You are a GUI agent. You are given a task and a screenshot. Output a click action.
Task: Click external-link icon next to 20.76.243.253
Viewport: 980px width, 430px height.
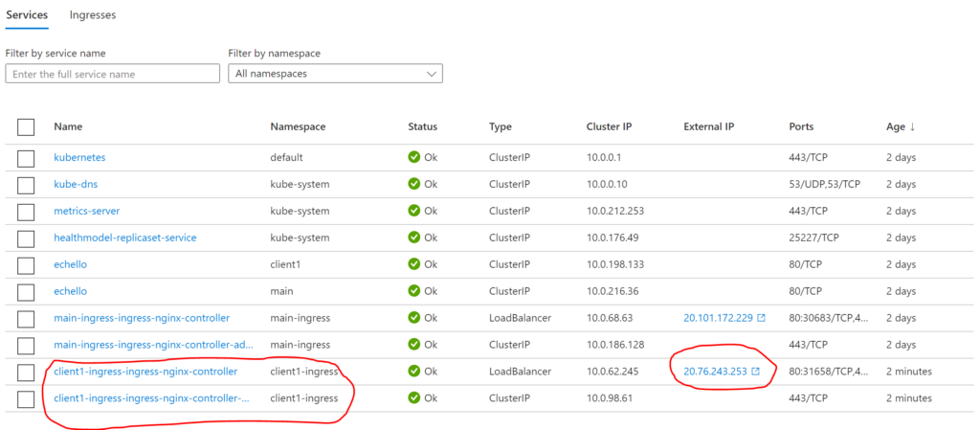pos(756,372)
